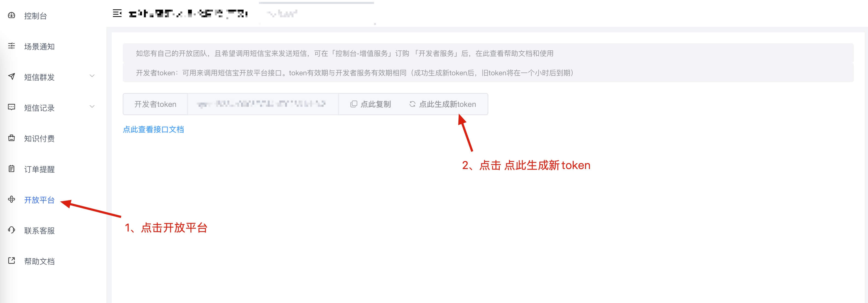Click the 订单提醒 clipboard icon
This screenshot has height=303, width=868.
coord(12,168)
